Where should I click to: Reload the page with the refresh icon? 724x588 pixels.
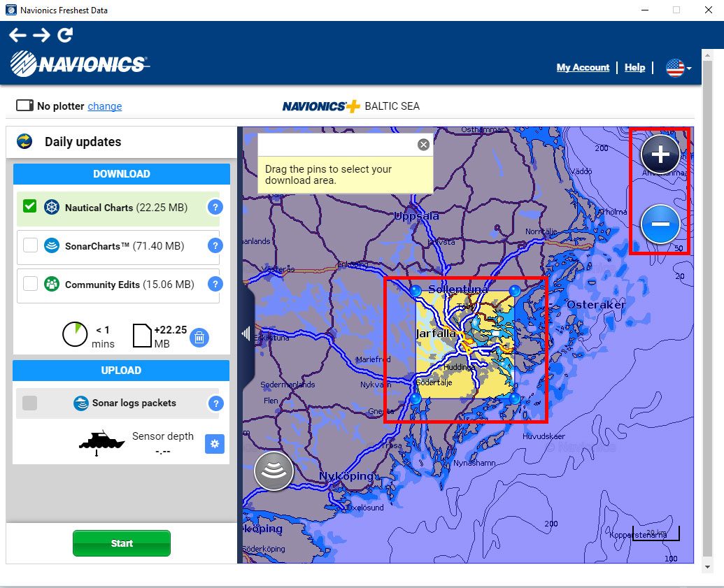pos(65,35)
